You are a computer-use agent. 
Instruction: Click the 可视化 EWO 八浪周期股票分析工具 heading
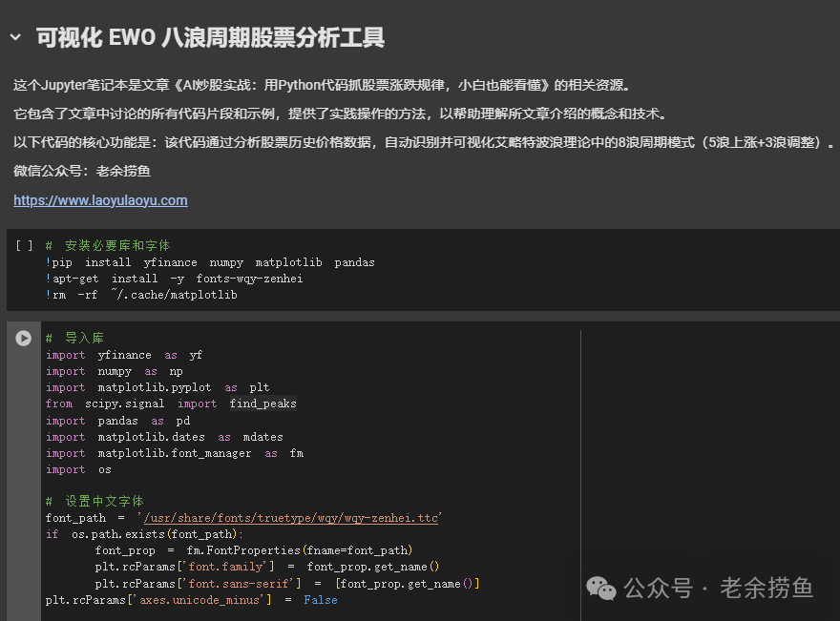(x=210, y=37)
